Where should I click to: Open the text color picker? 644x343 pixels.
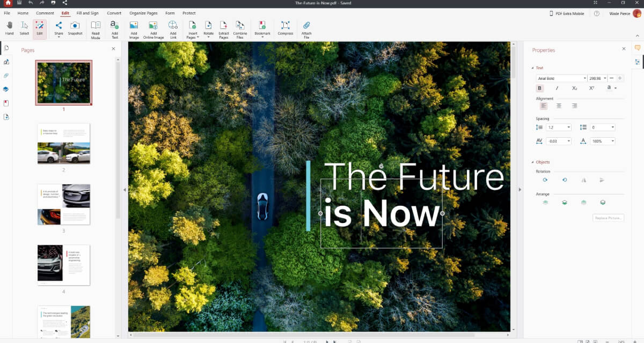pyautogui.click(x=611, y=88)
